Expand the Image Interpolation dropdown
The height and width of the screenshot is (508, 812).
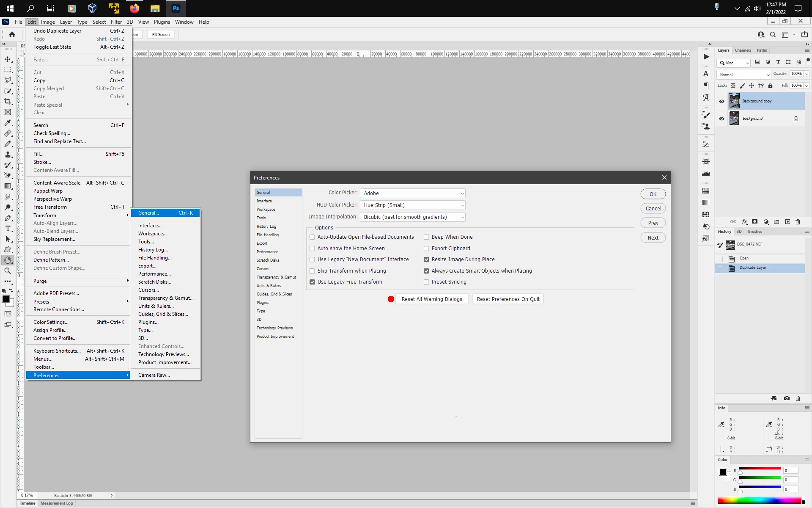coord(412,217)
